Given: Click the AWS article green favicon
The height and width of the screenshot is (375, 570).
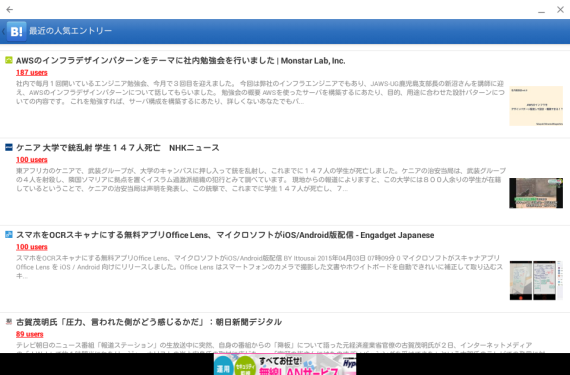Looking at the screenshot, I should [9, 60].
